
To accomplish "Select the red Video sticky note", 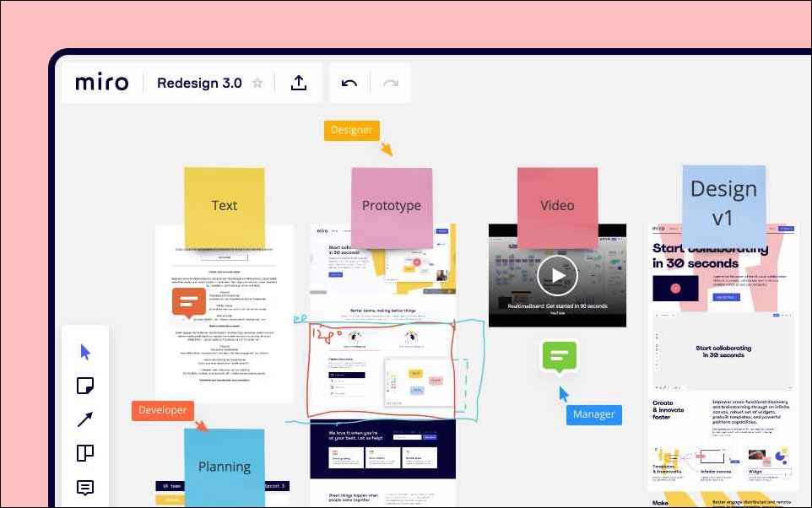I will (x=557, y=207).
